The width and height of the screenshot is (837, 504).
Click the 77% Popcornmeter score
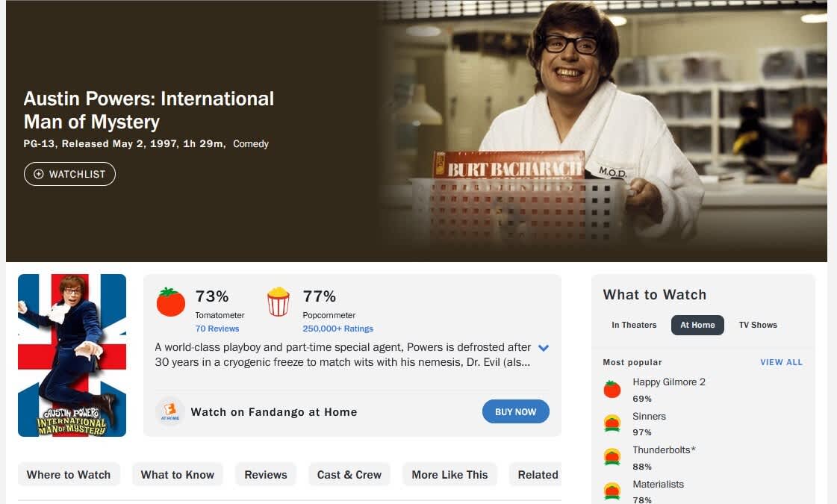tap(320, 296)
